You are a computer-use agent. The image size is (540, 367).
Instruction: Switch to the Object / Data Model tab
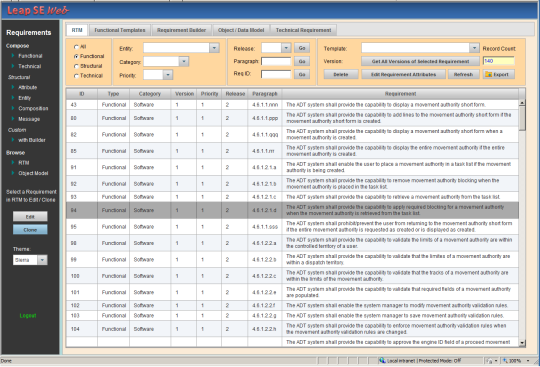pyautogui.click(x=241, y=30)
